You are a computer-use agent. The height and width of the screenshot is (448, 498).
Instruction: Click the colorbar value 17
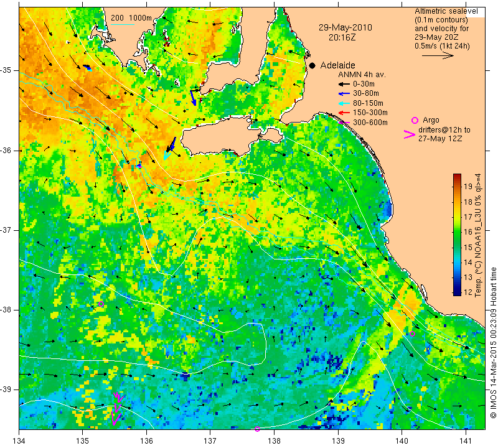click(469, 217)
